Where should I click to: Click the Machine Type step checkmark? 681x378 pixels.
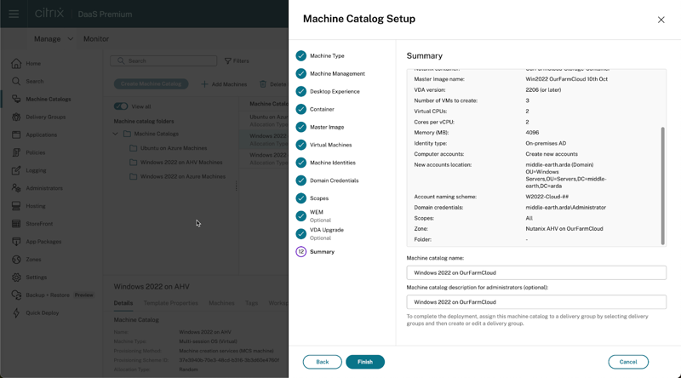pos(301,56)
